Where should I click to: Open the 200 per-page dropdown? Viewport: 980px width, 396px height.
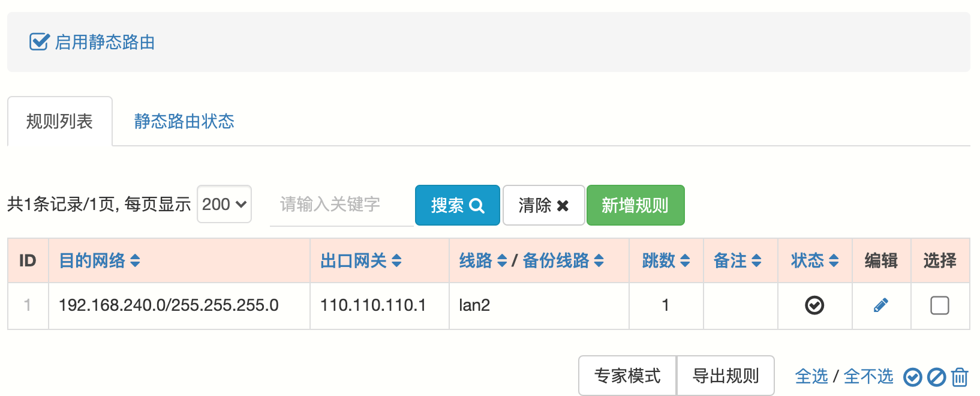(224, 205)
